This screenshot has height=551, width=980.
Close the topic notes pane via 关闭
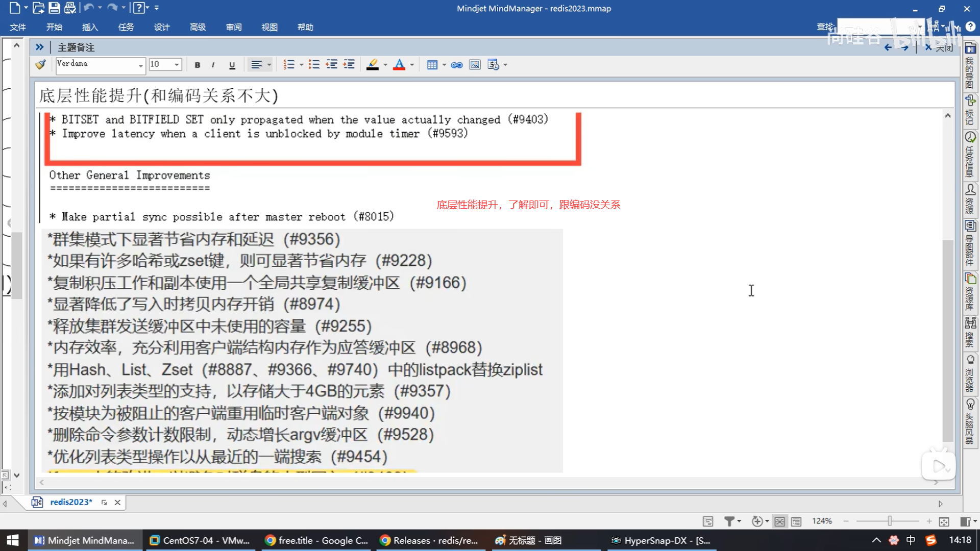pyautogui.click(x=939, y=47)
